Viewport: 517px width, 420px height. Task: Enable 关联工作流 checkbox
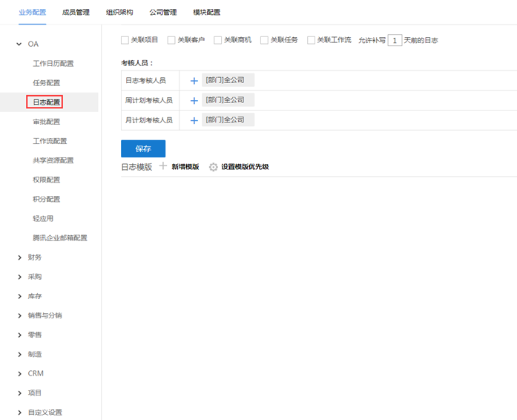(311, 40)
